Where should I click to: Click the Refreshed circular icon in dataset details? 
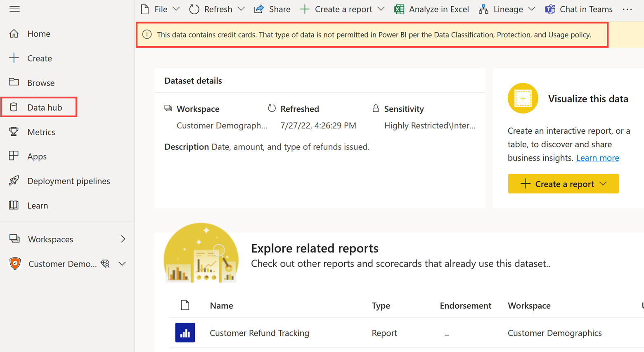[272, 108]
